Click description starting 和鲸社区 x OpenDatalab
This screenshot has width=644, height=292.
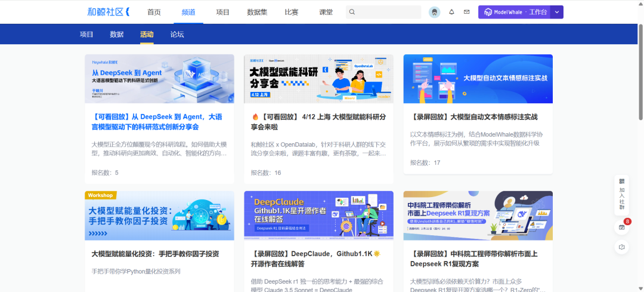[x=318, y=149]
